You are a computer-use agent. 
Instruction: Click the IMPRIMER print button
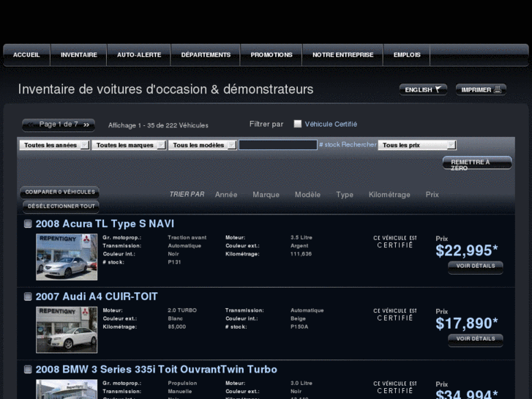481,89
